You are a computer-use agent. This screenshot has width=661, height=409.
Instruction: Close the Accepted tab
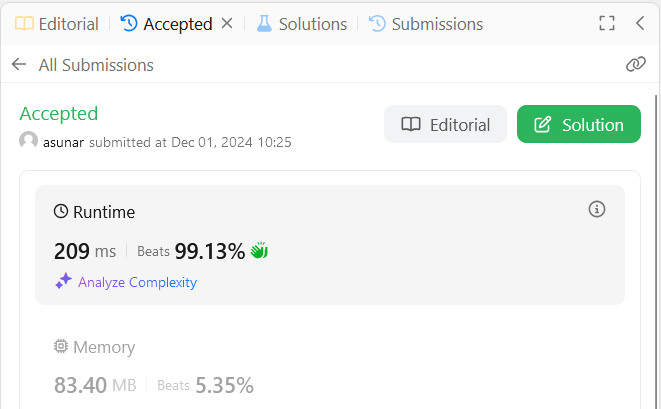click(x=227, y=24)
